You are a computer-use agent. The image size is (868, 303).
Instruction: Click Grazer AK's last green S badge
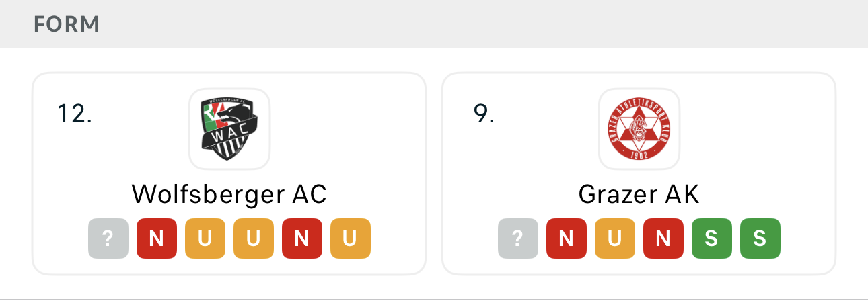[x=760, y=239]
